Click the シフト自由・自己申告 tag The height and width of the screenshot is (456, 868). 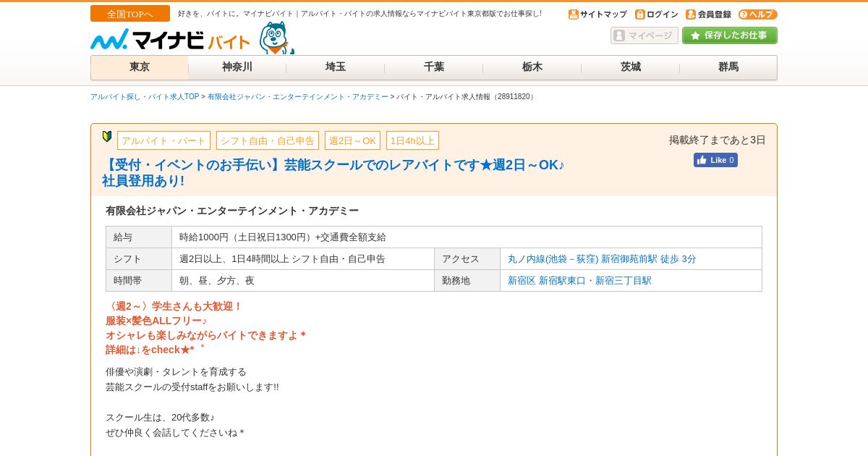pyautogui.click(x=268, y=140)
